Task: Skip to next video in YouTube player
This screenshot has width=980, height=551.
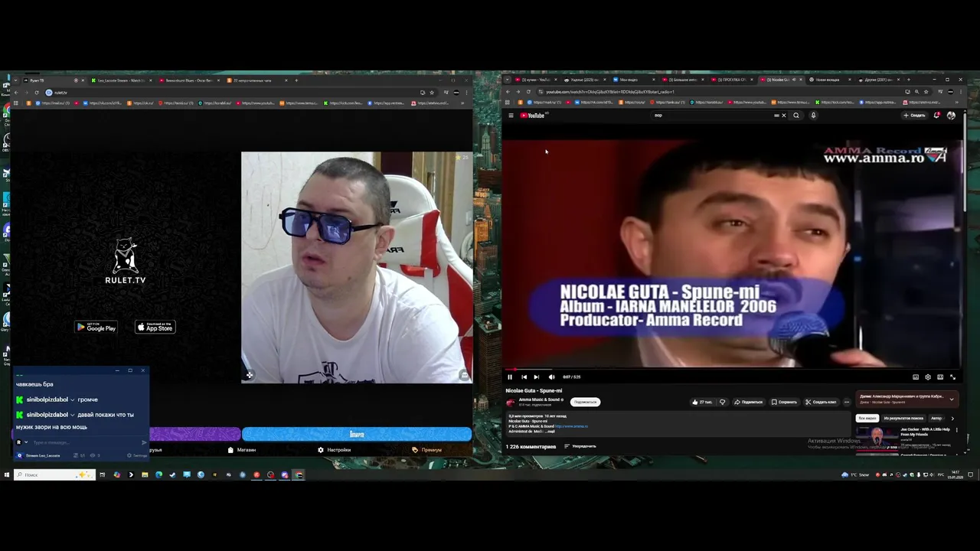Action: 537,377
